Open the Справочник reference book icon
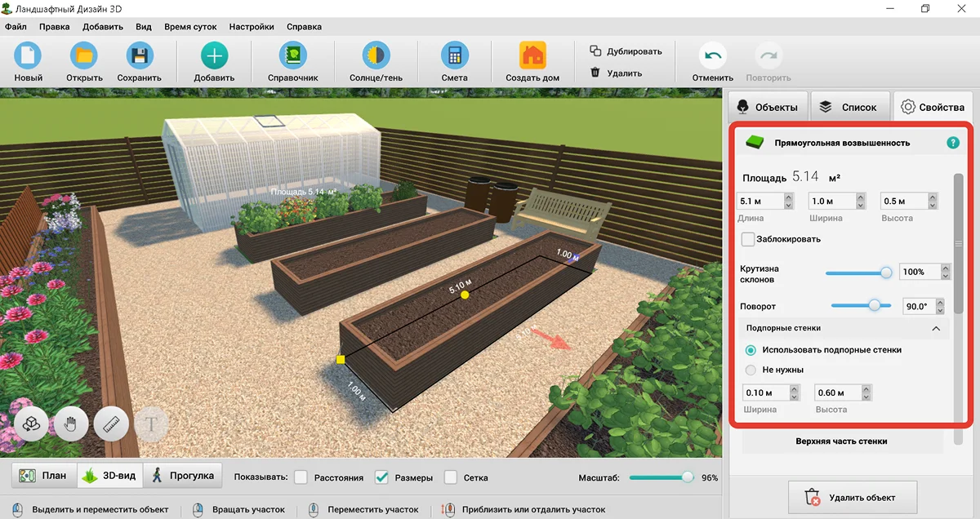The height and width of the screenshot is (519, 980). 292,56
